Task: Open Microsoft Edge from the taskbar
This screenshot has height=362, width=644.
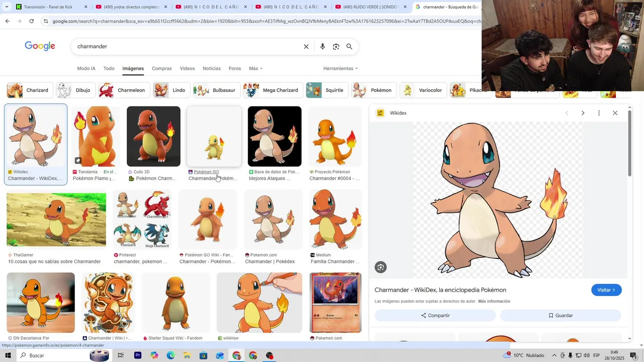Action: pos(171,355)
